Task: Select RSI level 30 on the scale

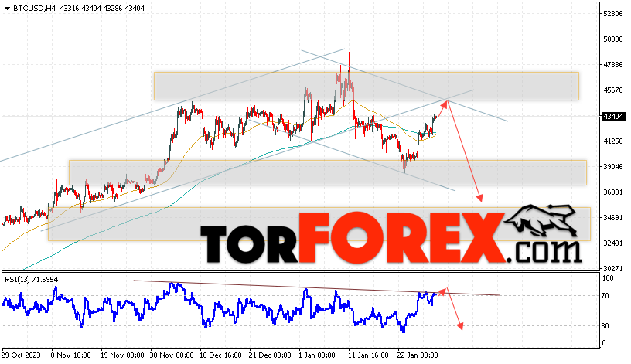Action: [605, 326]
